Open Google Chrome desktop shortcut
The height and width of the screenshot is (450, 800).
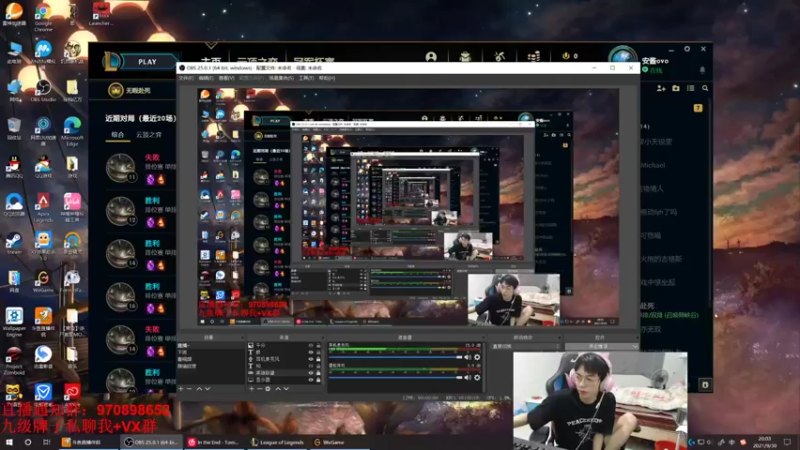pyautogui.click(x=43, y=15)
